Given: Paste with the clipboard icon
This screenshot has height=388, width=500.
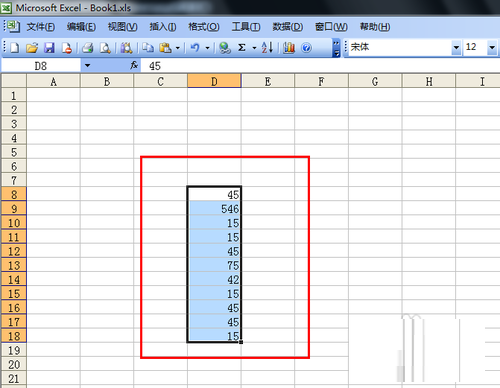Looking at the screenshot, I should pyautogui.click(x=165, y=48).
